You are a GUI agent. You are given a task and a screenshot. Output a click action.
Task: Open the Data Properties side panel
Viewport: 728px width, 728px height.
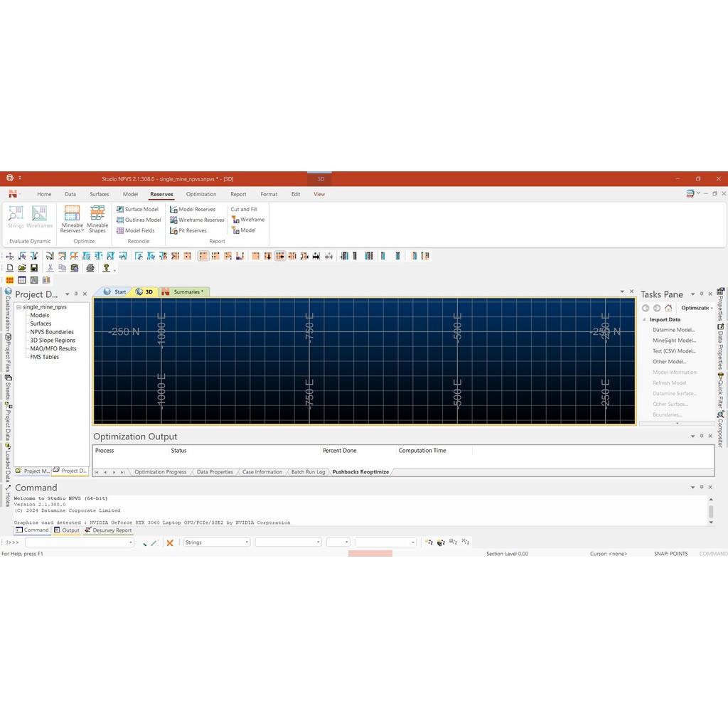721,346
